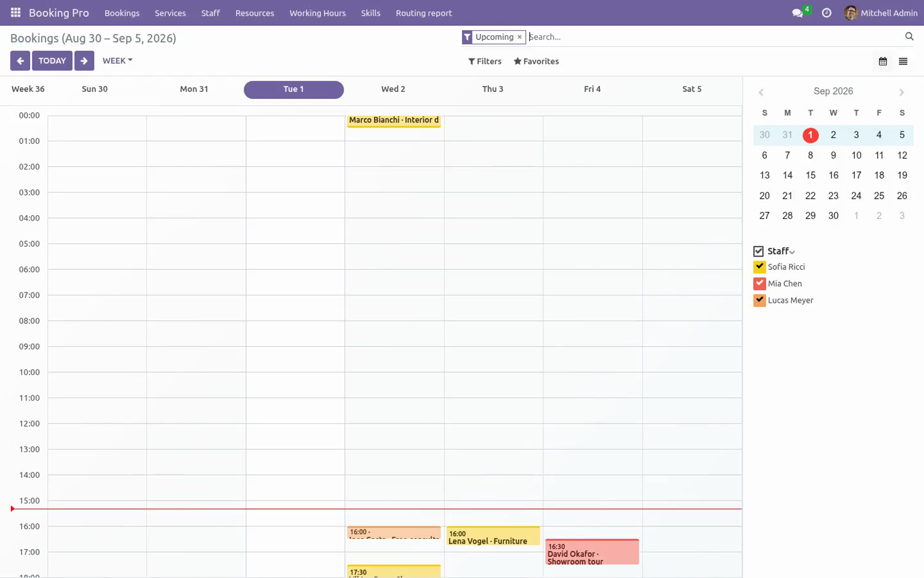Image resolution: width=924 pixels, height=578 pixels.
Task: Click the search magnifier icon
Action: coord(909,36)
